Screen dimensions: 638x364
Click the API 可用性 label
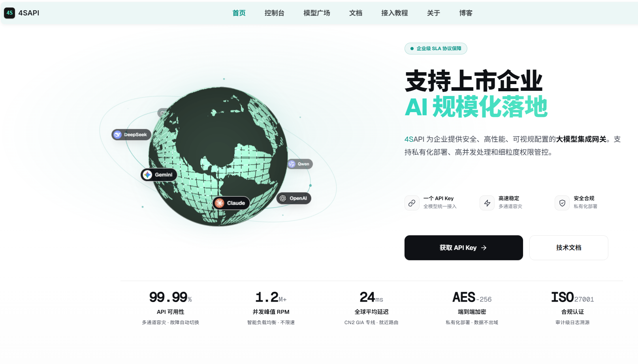pos(170,312)
